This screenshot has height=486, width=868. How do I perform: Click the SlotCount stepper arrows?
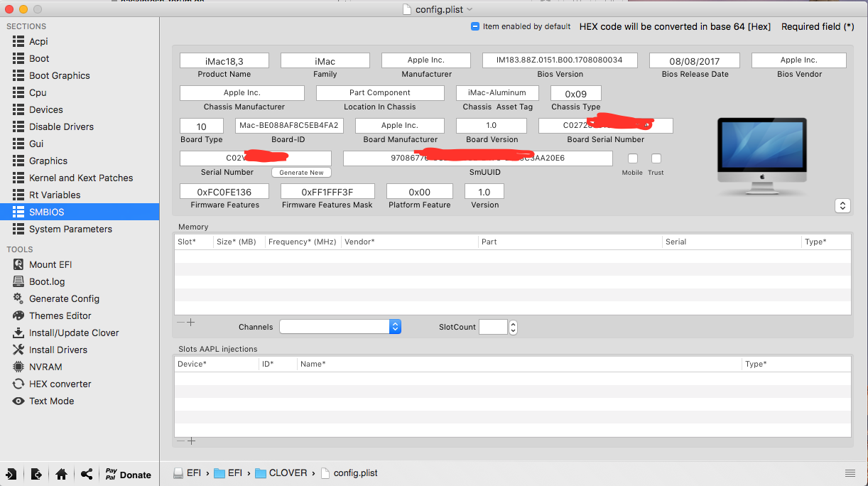click(514, 327)
